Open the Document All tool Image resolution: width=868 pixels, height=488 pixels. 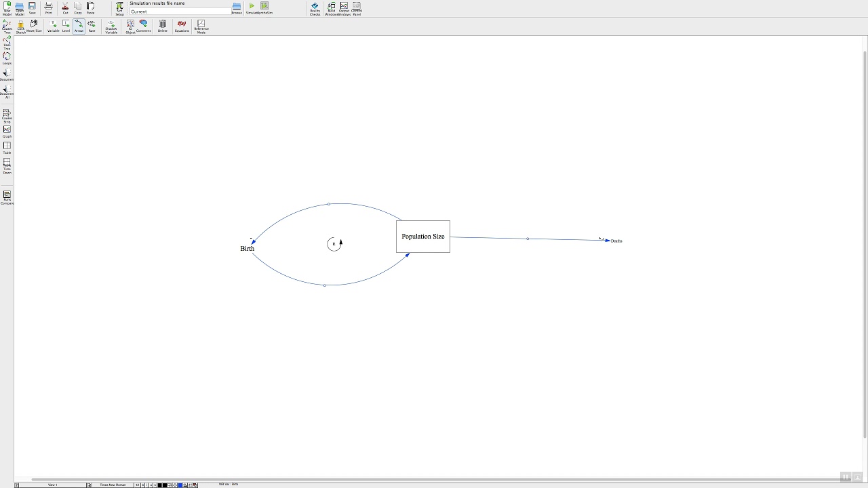7,91
